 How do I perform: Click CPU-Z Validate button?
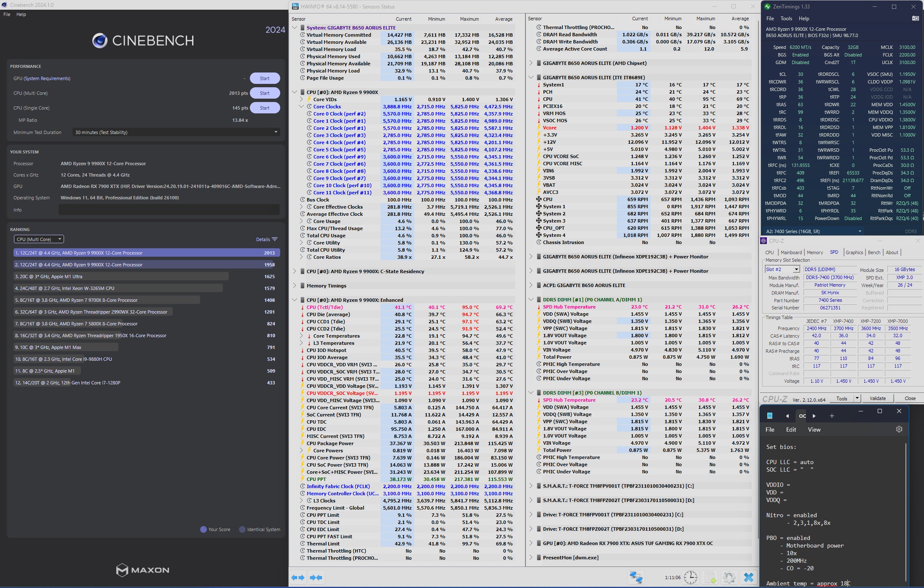coord(878,398)
